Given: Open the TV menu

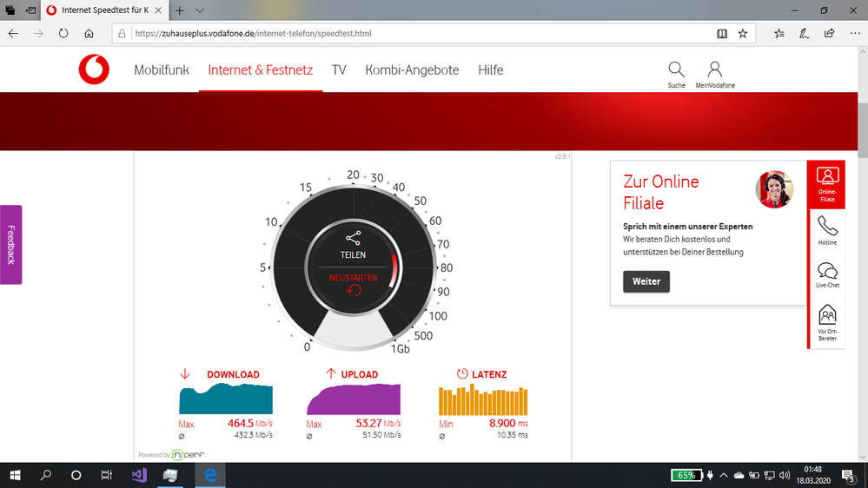Looking at the screenshot, I should [x=339, y=70].
